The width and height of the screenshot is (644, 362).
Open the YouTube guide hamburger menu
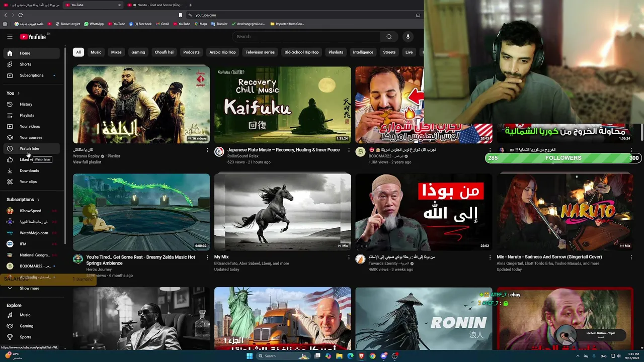10,37
